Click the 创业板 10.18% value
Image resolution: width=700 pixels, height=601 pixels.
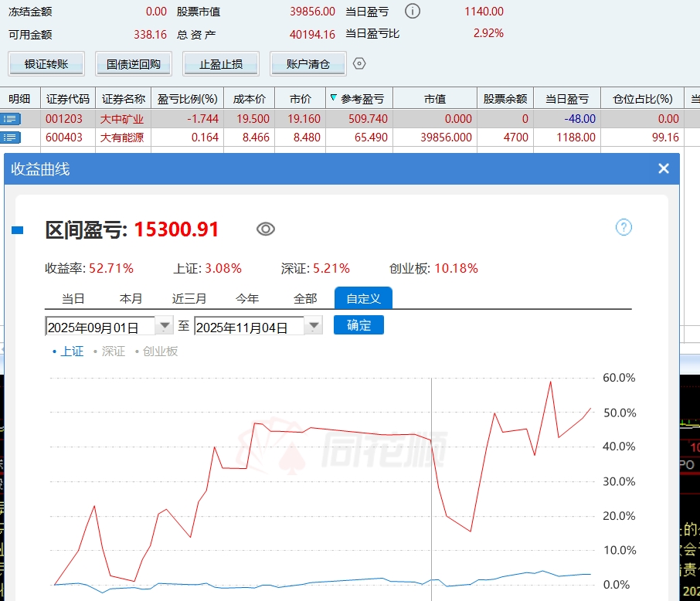[457, 268]
